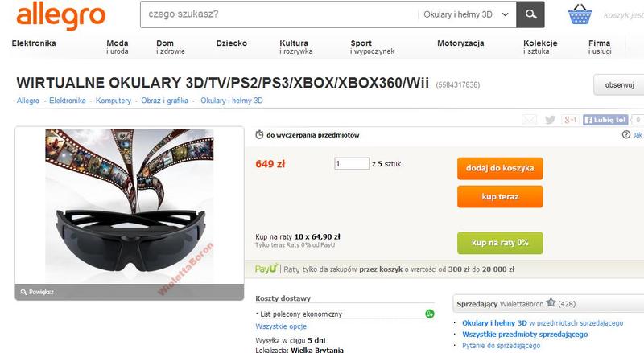Image resolution: width=644 pixels, height=353 pixels.
Task: Share listing via Twitter bird icon
Action: [x=550, y=120]
